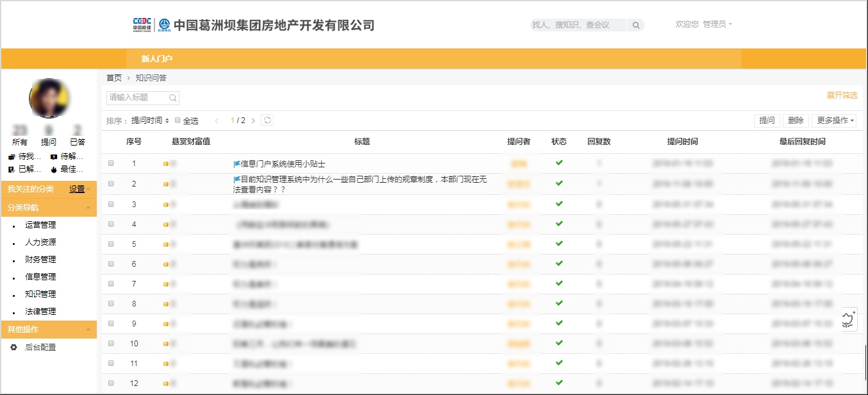Click the green check status in row 10

click(559, 343)
